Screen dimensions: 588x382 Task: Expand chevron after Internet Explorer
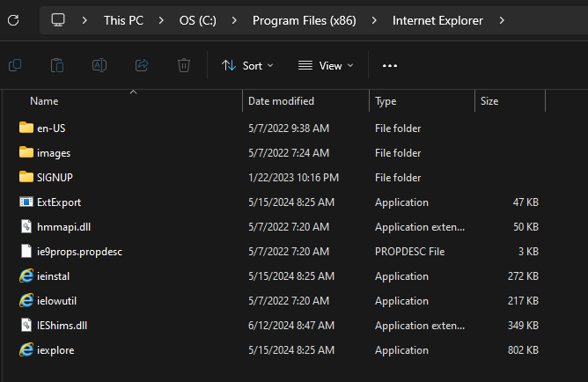click(x=502, y=20)
